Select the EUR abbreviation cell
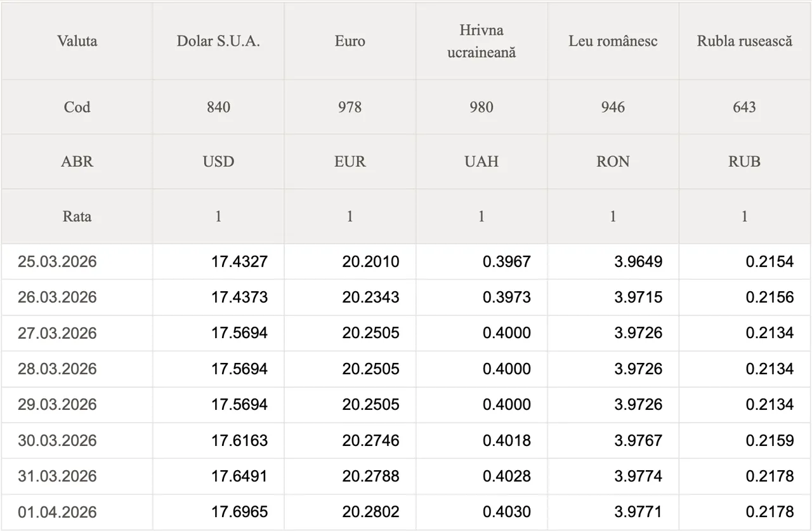This screenshot has width=812, height=531. pos(350,161)
